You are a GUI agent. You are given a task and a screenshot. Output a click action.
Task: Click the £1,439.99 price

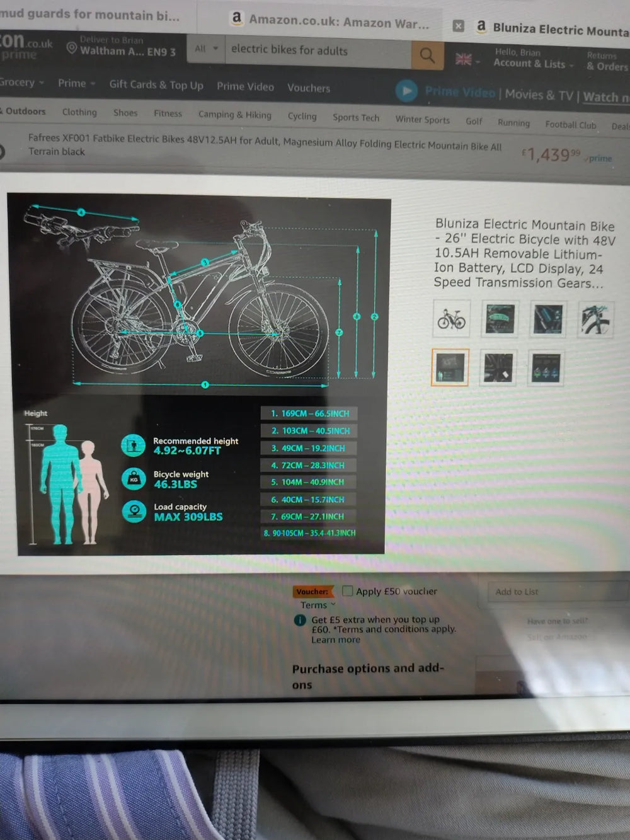click(x=551, y=153)
